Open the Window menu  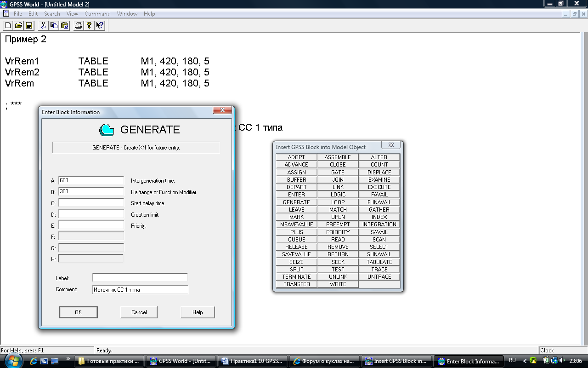click(x=127, y=14)
